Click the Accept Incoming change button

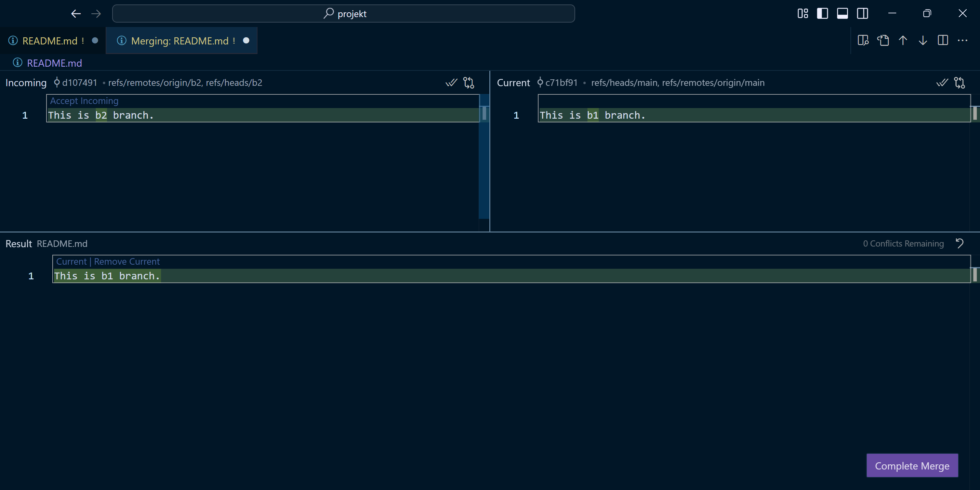tap(84, 101)
